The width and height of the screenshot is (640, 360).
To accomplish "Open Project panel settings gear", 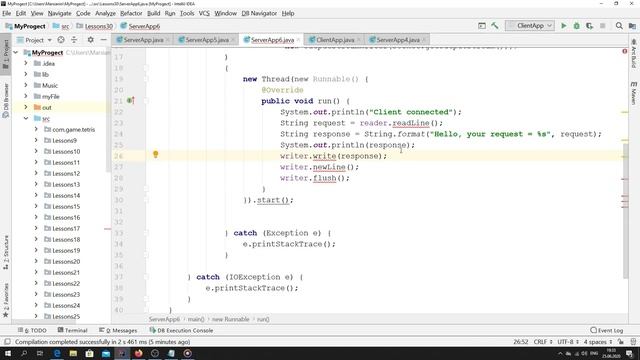I will tap(90, 40).
